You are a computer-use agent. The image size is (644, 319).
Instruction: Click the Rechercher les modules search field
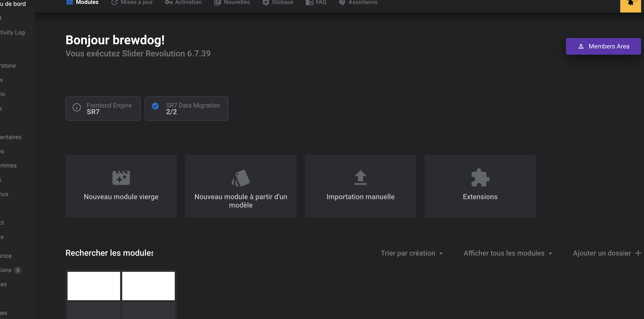(x=109, y=253)
